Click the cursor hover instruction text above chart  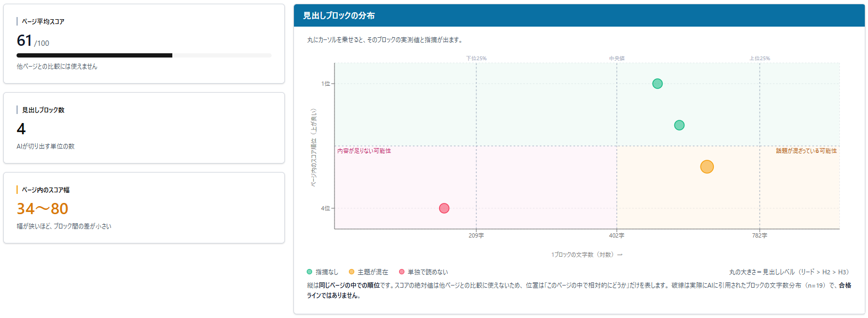coord(385,40)
